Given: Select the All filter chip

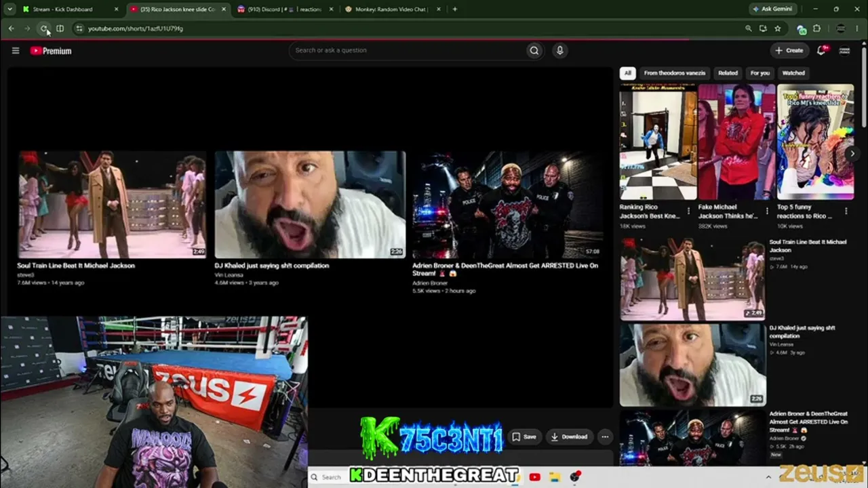Looking at the screenshot, I should [628, 73].
